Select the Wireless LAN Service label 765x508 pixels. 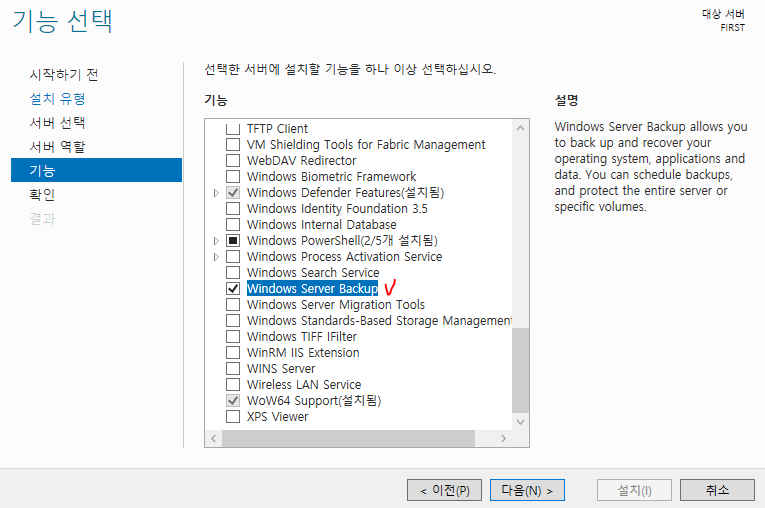coord(304,385)
